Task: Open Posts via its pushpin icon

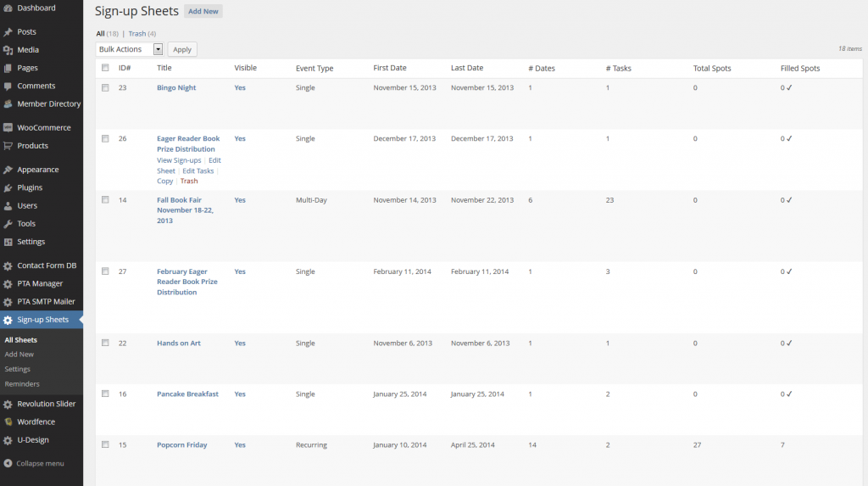Action: click(8, 31)
